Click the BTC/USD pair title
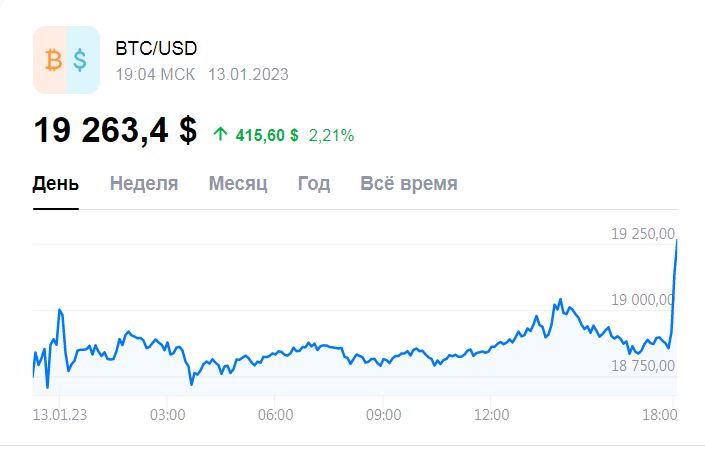Image resolution: width=705 pixels, height=452 pixels. tap(156, 49)
